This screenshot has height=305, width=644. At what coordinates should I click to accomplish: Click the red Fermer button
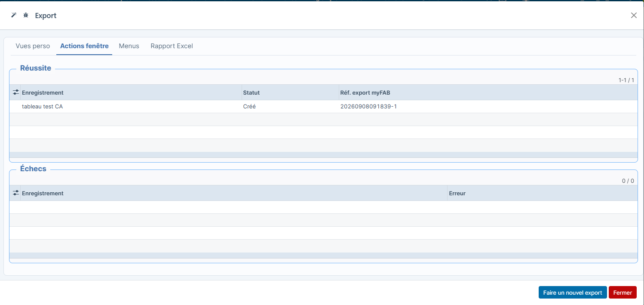(623, 293)
